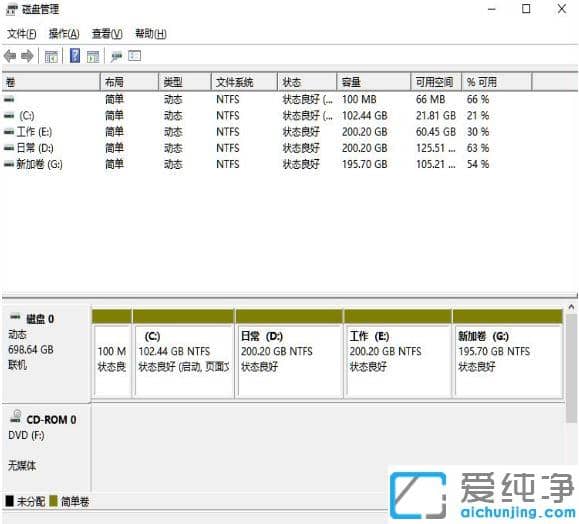Select the 工作 (E:) partition block
The height and width of the screenshot is (524, 579).
(398, 353)
